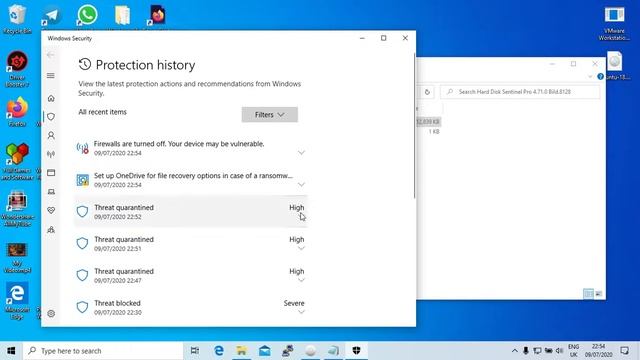Go back using the Windows Security back arrow
Screen dimensions: 640x360
[51, 55]
